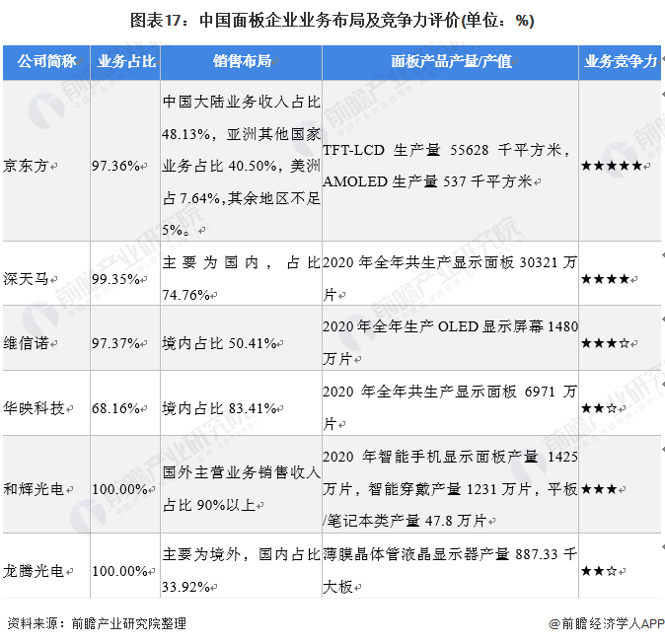Click the value 68.16%
This screenshot has height=644, width=665.
(x=115, y=408)
